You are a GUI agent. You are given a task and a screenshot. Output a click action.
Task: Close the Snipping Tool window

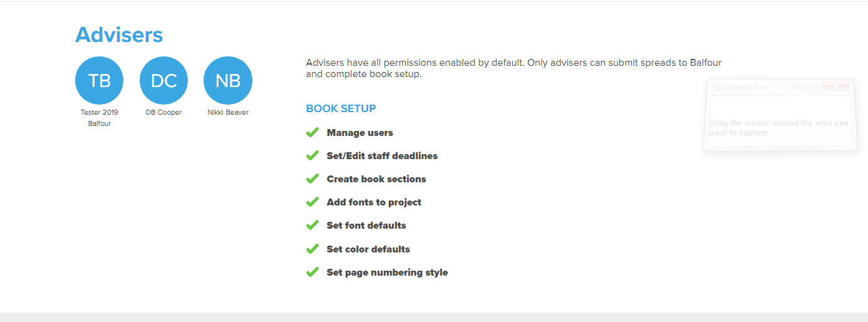[x=837, y=86]
